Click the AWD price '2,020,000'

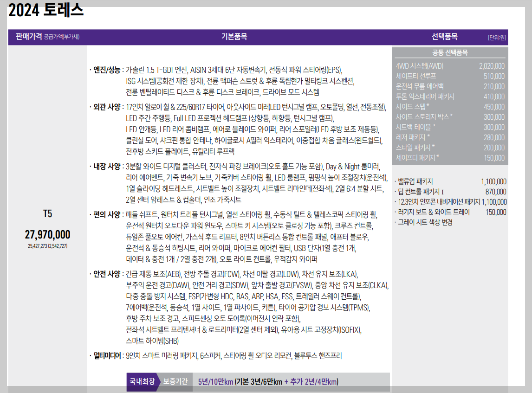(492, 66)
